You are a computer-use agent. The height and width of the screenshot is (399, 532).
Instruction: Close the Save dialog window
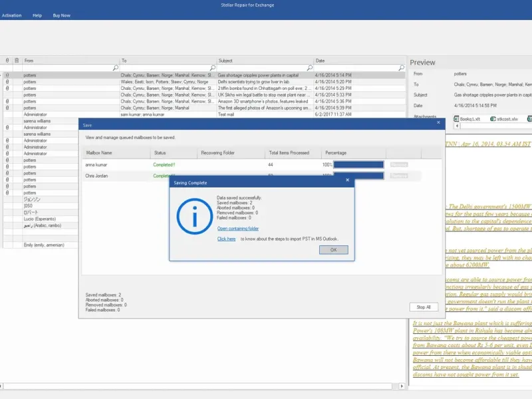(438, 122)
